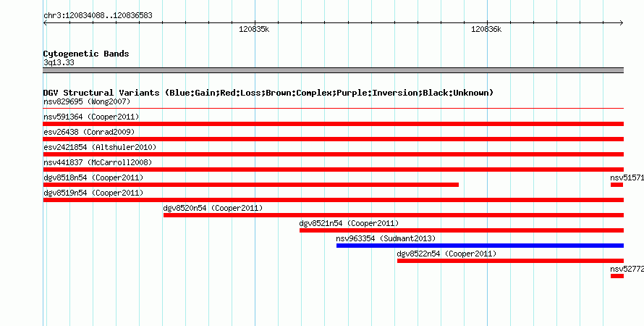Select the nsv591364 (Cooper2011) label

coord(91,117)
